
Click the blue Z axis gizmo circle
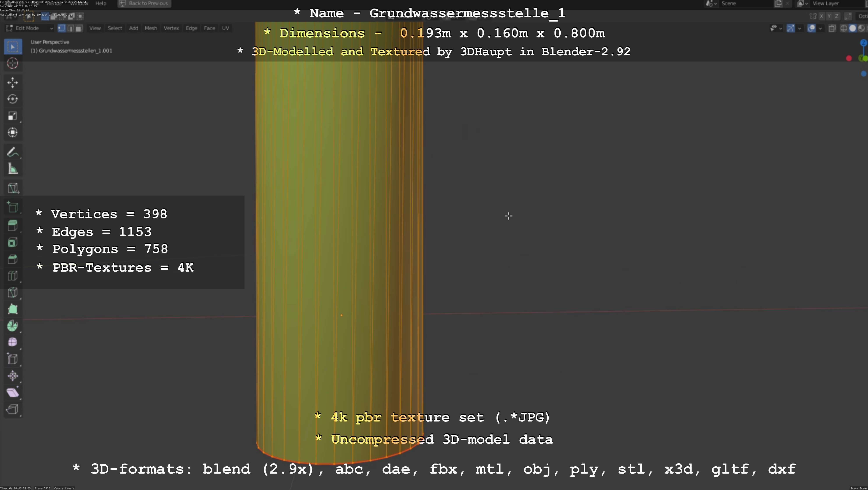click(863, 43)
